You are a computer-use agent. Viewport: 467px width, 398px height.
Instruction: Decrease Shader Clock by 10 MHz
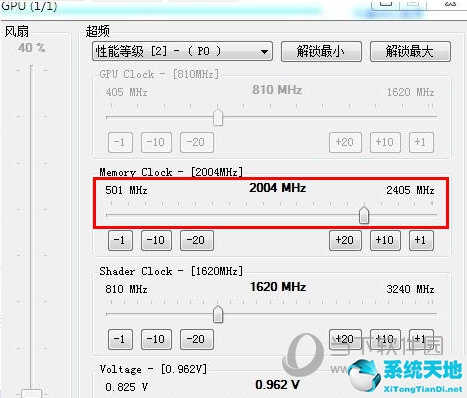[156, 339]
